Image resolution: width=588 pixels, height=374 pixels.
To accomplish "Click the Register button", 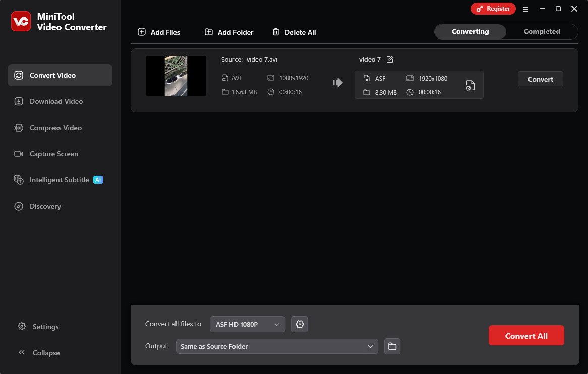I will pyautogui.click(x=493, y=9).
